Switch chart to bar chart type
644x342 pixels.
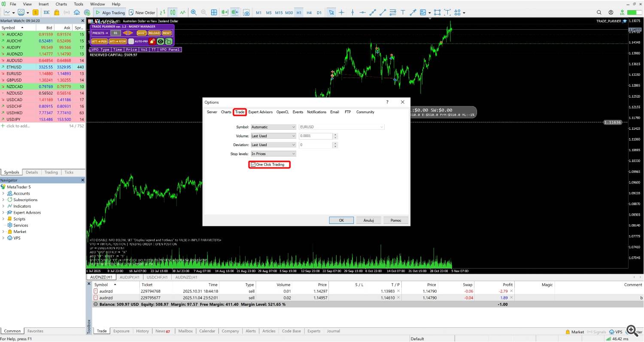tap(163, 12)
